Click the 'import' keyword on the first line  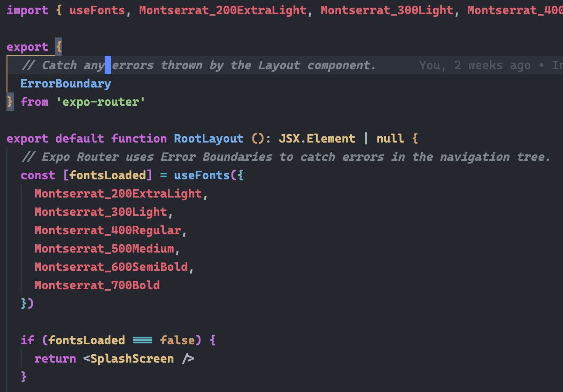pyautogui.click(x=28, y=10)
